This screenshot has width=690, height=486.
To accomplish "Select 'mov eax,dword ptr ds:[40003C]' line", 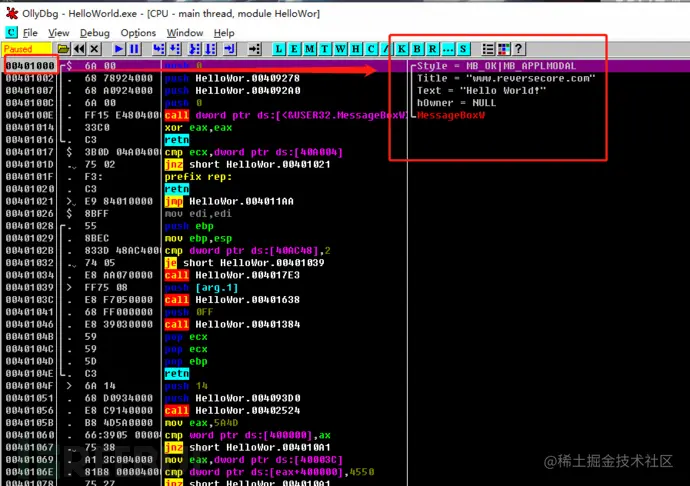I will pyautogui.click(x=253, y=460).
